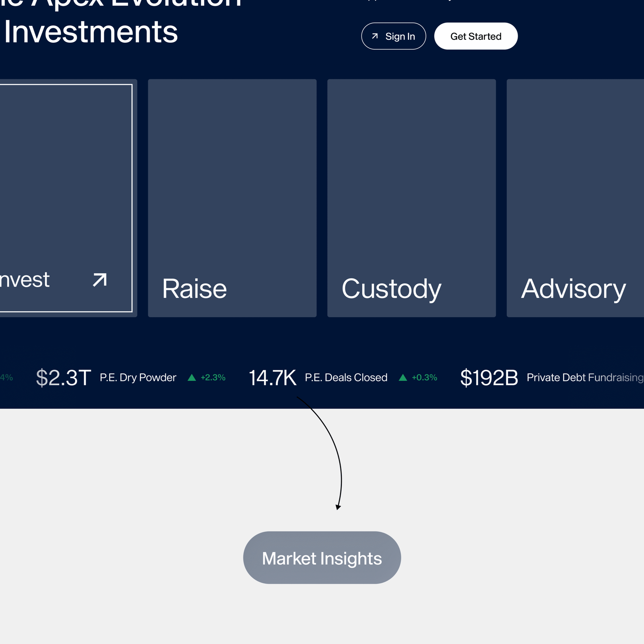Select the Invest card label
Screen dimensions: 644x644
pyautogui.click(x=25, y=280)
